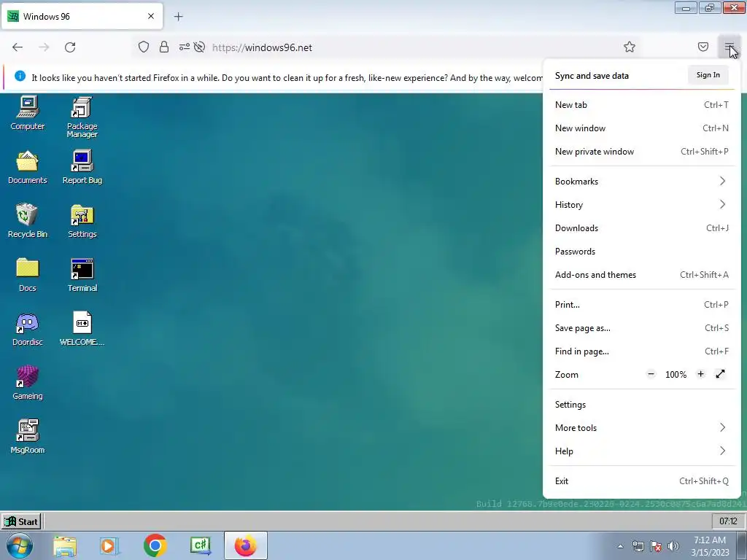The height and width of the screenshot is (560, 747).
Task: Open the Package Manager desktop icon
Action: pyautogui.click(x=82, y=117)
